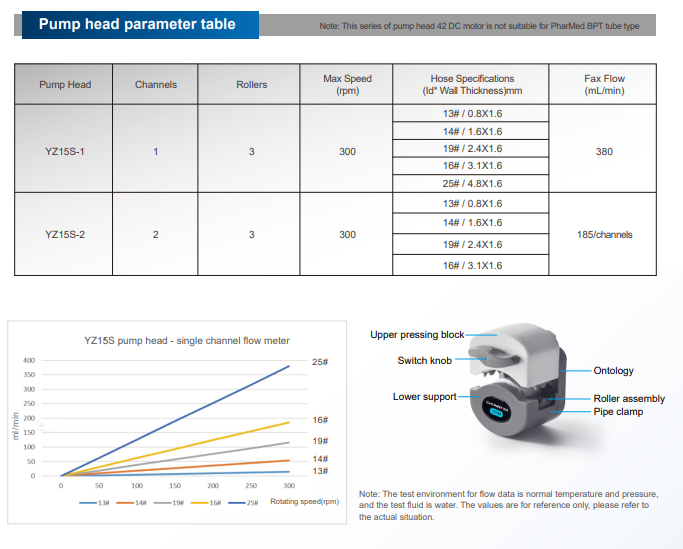The height and width of the screenshot is (549, 683).
Task: Click the pump head product photo
Action: [517, 379]
